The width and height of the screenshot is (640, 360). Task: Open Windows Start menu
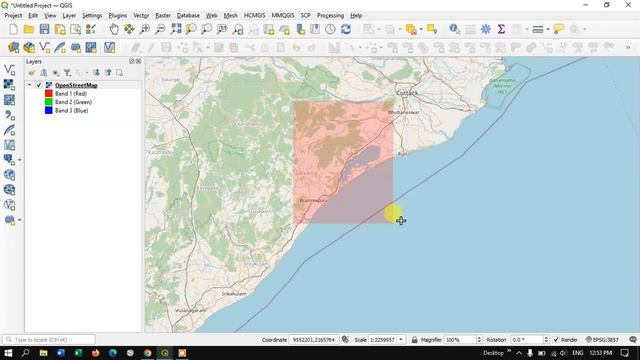tap(8, 353)
